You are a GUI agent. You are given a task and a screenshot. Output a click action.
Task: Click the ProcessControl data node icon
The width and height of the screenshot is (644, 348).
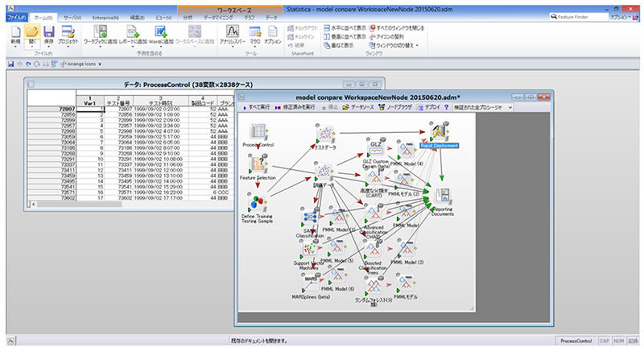[258, 132]
